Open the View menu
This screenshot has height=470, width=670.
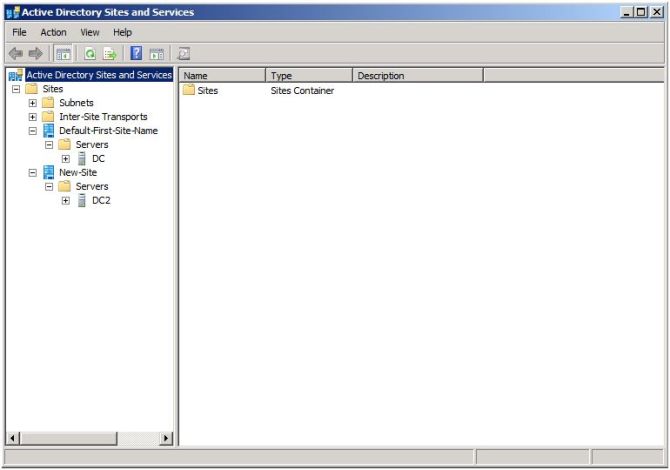click(90, 32)
